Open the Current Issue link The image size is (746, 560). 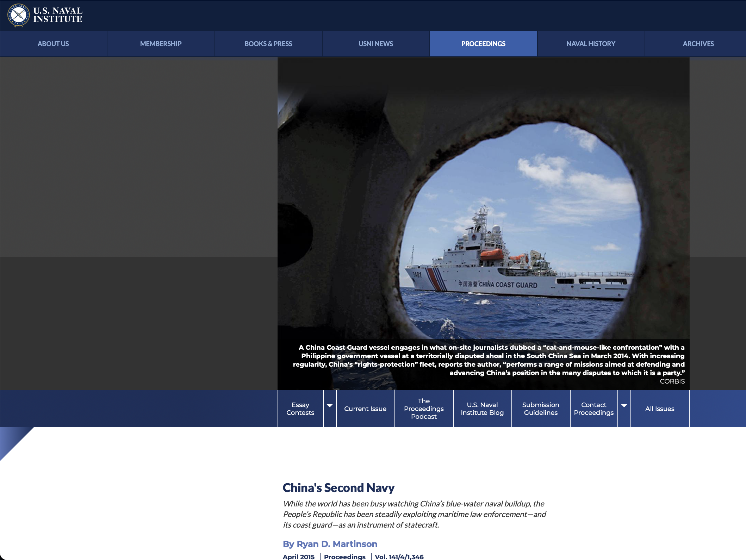[365, 409]
